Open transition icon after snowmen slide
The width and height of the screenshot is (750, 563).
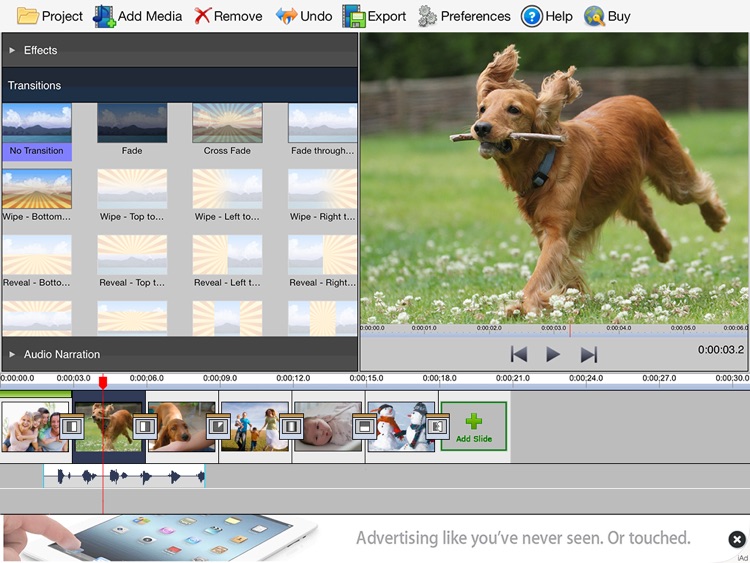437,426
